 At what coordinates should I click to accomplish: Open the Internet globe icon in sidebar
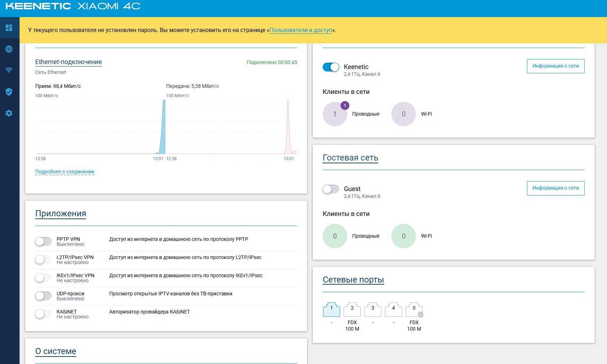9,49
